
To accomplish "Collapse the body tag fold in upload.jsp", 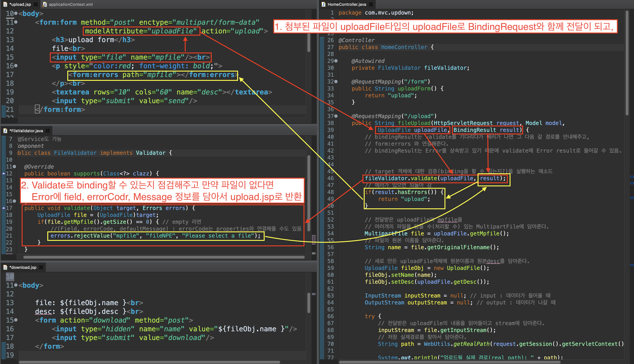I will [x=16, y=13].
